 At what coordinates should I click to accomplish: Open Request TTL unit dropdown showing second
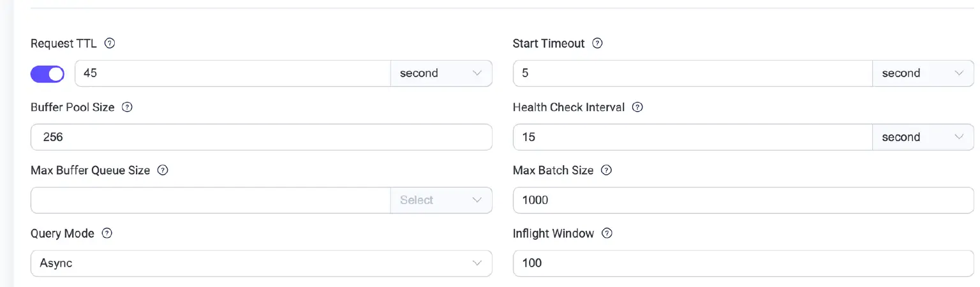pos(441,73)
